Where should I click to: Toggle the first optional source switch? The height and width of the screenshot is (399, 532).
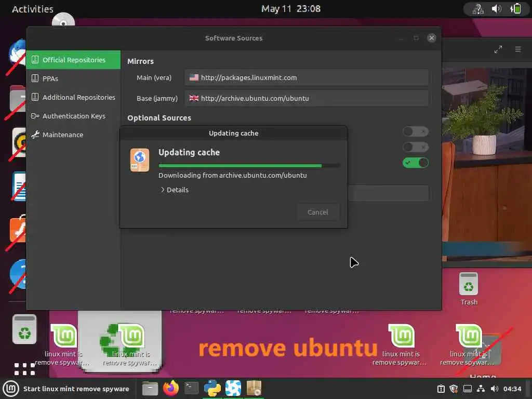pos(415,131)
